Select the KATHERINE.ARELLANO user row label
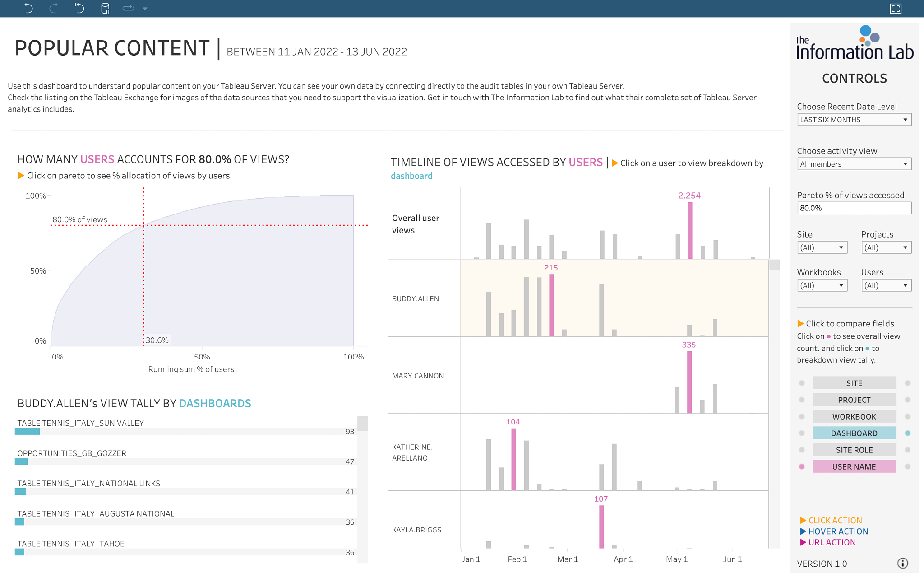Screen dimensions: 924x578 [412, 452]
